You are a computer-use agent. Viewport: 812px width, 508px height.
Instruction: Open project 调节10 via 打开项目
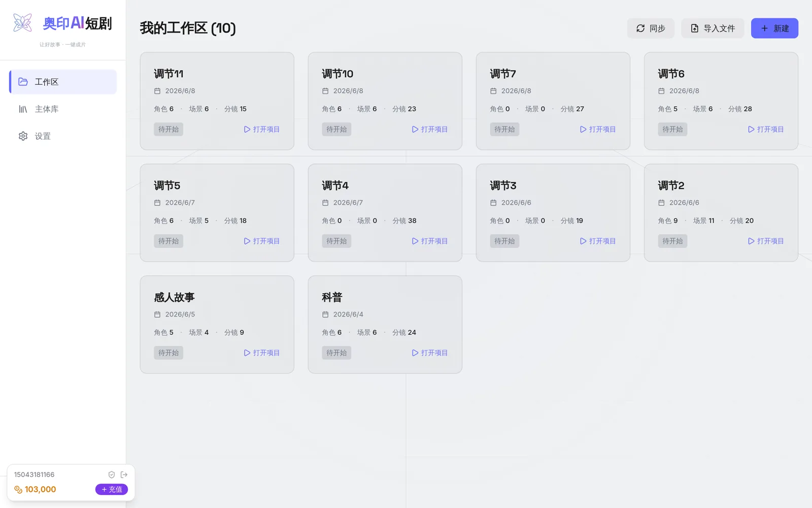coord(430,129)
